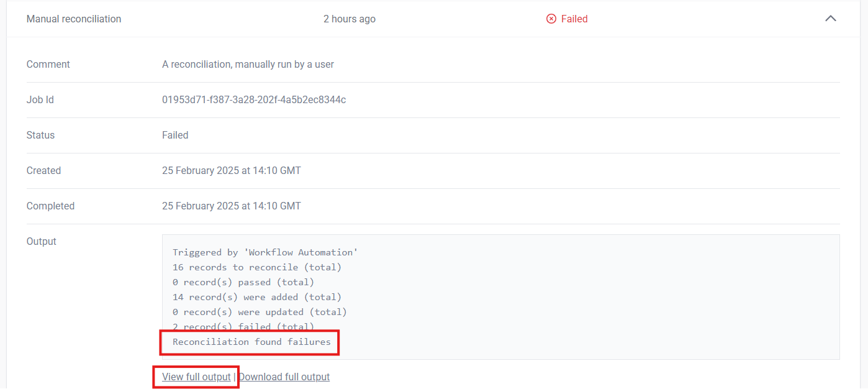Click the Output field label
868x389 pixels.
click(x=42, y=241)
